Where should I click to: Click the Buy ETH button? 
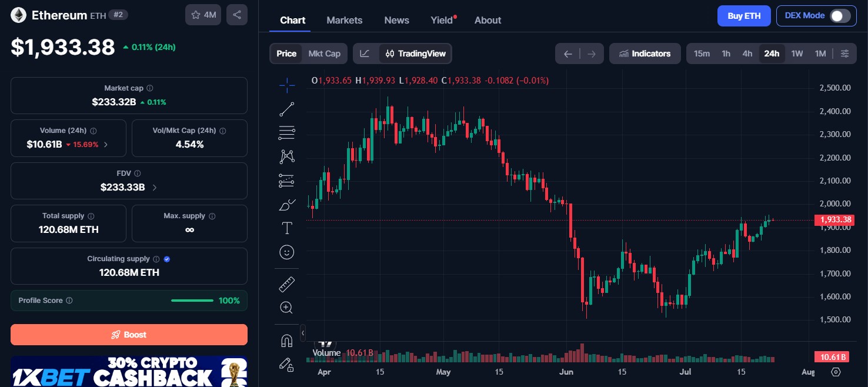pos(744,16)
